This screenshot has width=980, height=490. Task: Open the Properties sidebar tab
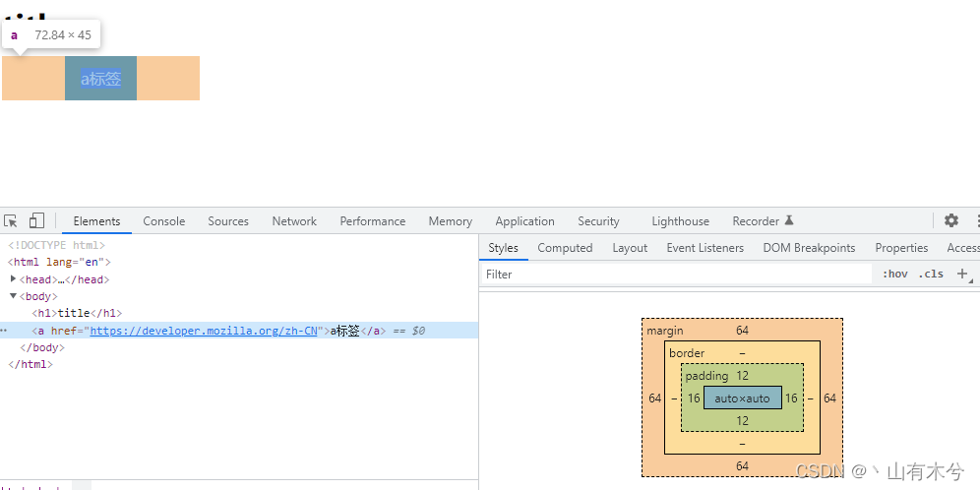(901, 248)
